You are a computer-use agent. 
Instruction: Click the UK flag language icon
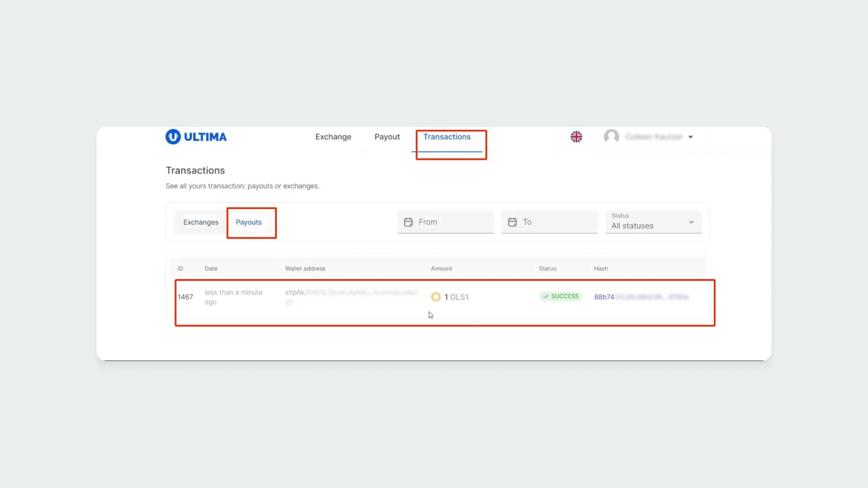click(576, 137)
